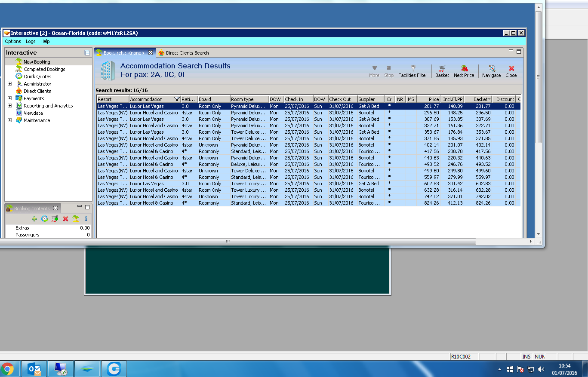Viewport: 588px width, 377px height.
Task: Select the row priced 417.56
Action: (308, 151)
